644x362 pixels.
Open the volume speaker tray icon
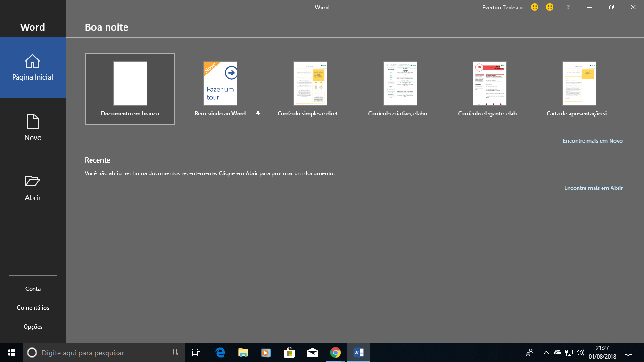coord(580,353)
